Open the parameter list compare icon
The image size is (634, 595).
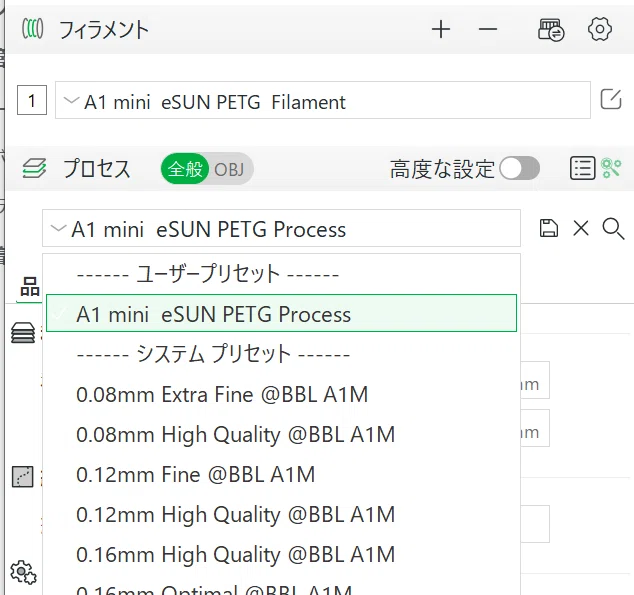click(x=583, y=168)
